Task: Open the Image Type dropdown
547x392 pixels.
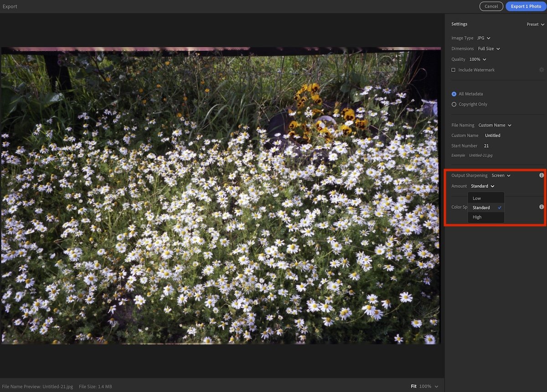Action: [481, 38]
